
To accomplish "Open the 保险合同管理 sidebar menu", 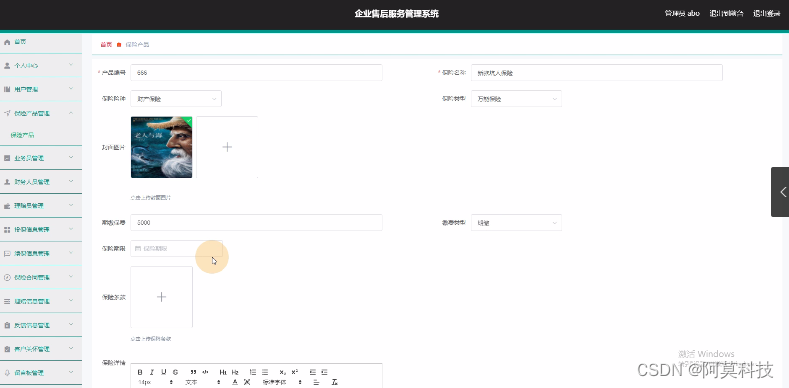I will (x=41, y=277).
